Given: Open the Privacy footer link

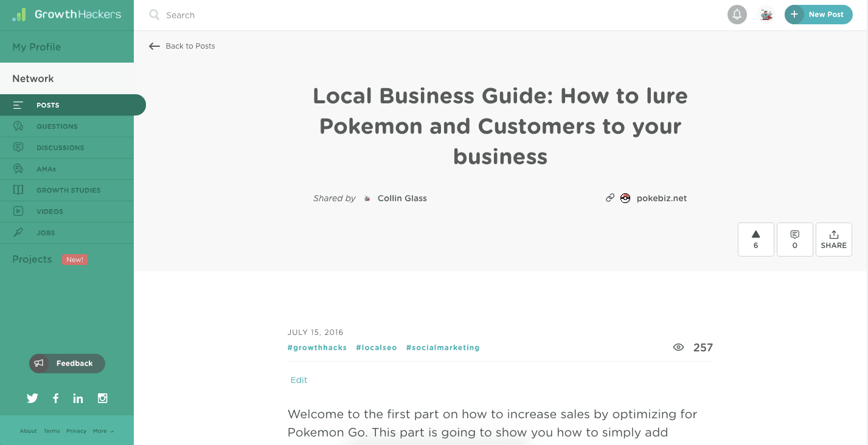Looking at the screenshot, I should tap(77, 431).
